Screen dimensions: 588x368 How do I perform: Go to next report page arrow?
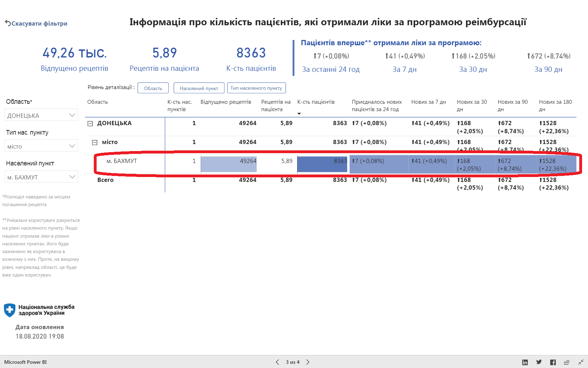[x=308, y=362]
